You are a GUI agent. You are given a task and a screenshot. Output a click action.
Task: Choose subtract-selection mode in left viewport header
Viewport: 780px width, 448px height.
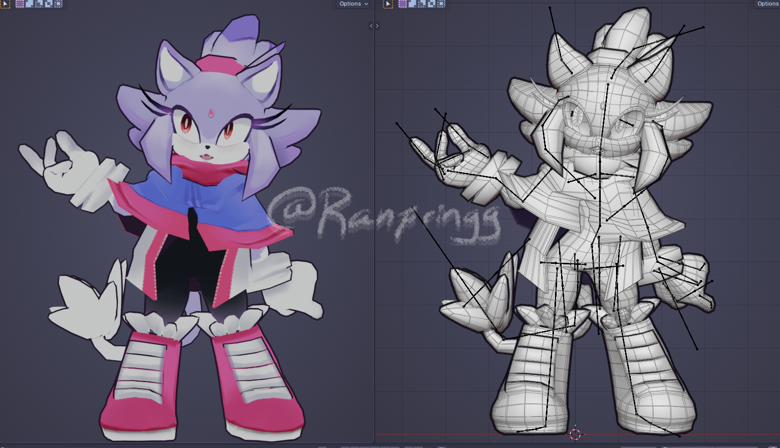click(39, 4)
